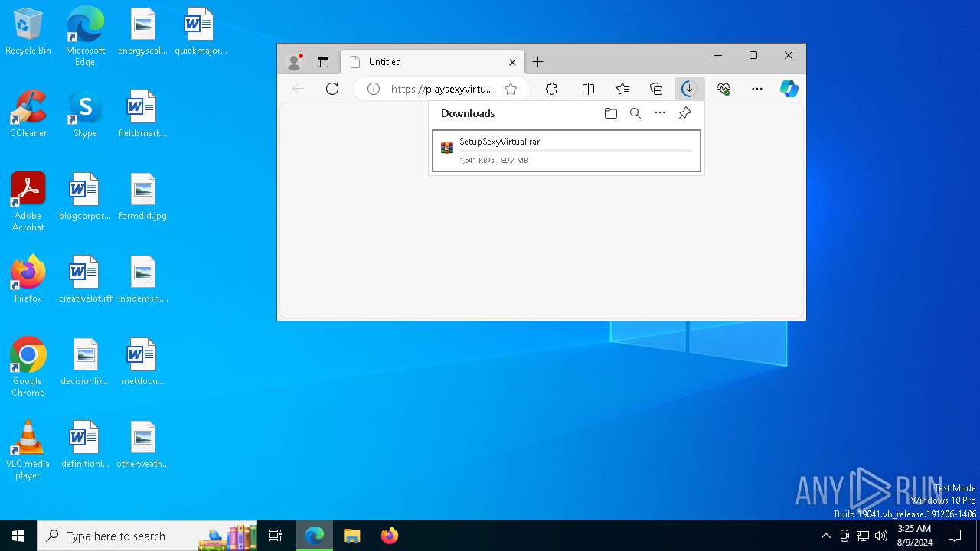Open Edge Settings and more menu

(x=757, y=89)
